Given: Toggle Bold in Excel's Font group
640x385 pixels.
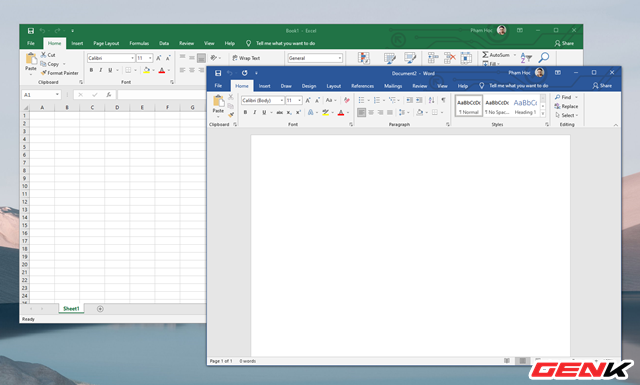Looking at the screenshot, I should (91, 70).
